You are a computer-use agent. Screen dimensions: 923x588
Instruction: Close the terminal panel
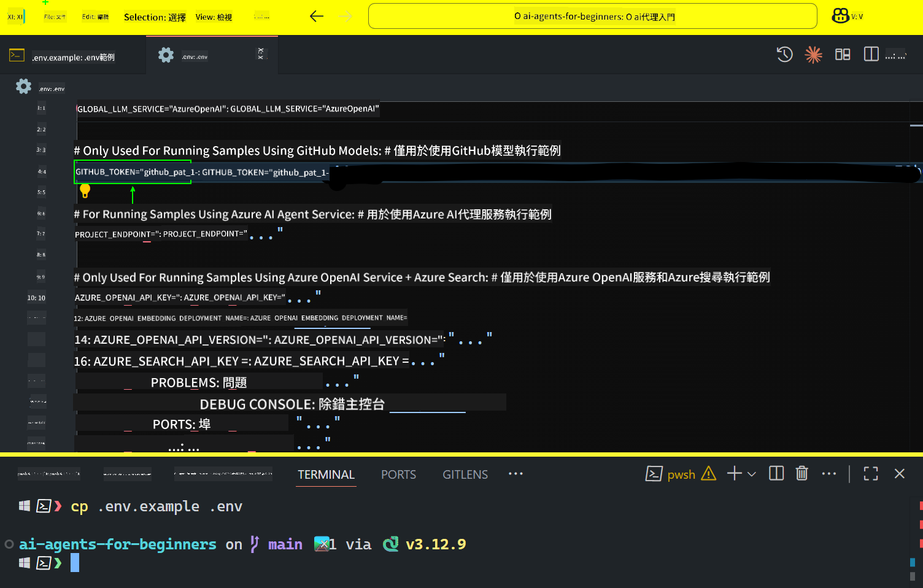tap(900, 473)
